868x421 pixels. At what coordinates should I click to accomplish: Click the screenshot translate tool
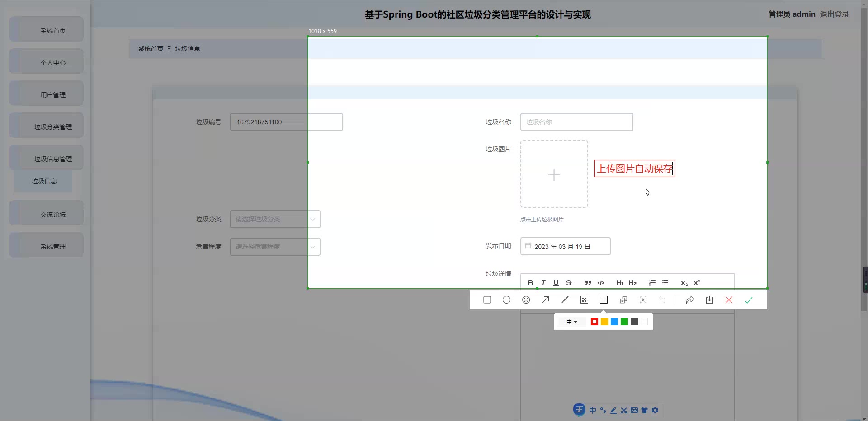coord(623,300)
